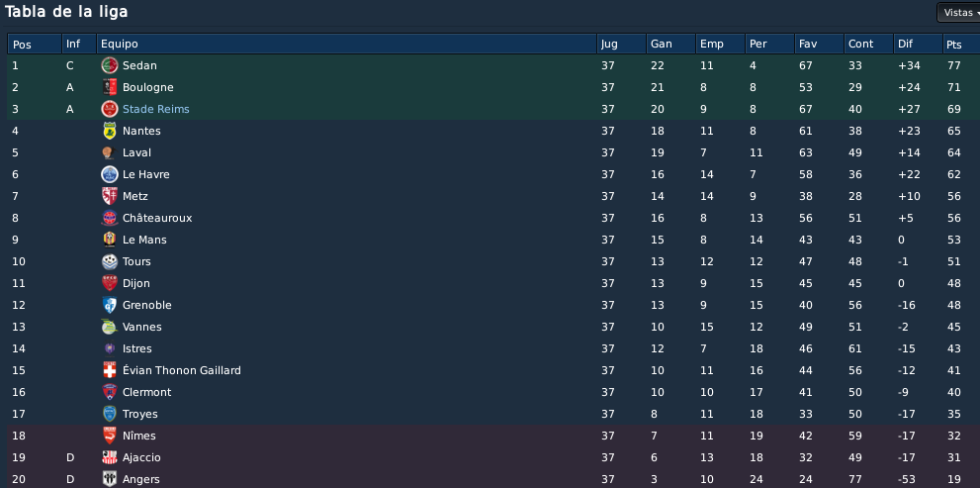980x488 pixels.
Task: Open the Vistas dropdown menu
Action: tap(958, 13)
